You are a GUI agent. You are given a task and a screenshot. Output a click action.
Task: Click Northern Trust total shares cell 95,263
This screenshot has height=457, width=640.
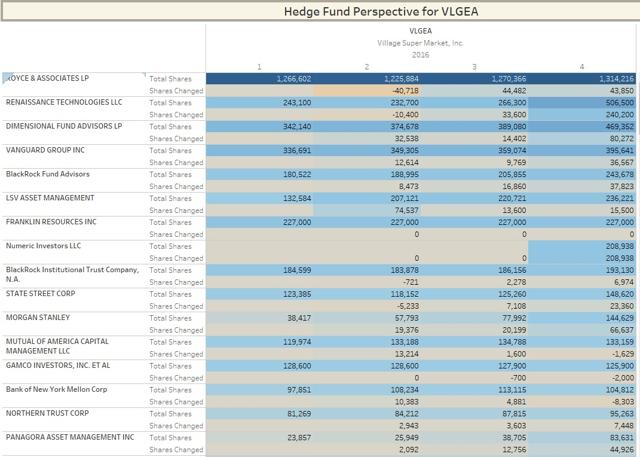pyautogui.click(x=582, y=414)
